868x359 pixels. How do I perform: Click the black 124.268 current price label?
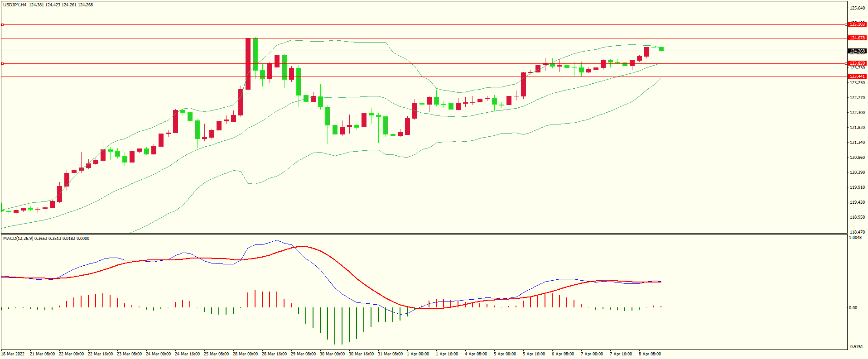coord(857,51)
